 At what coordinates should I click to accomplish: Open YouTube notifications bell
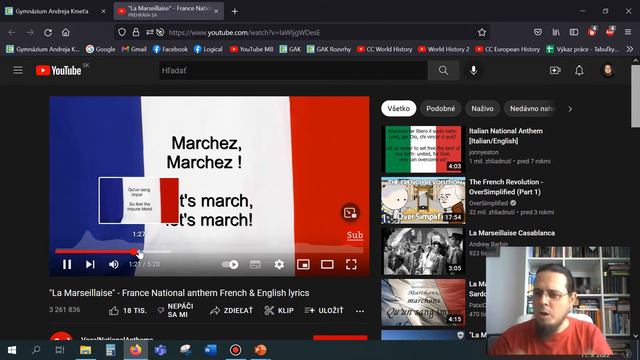(579, 70)
